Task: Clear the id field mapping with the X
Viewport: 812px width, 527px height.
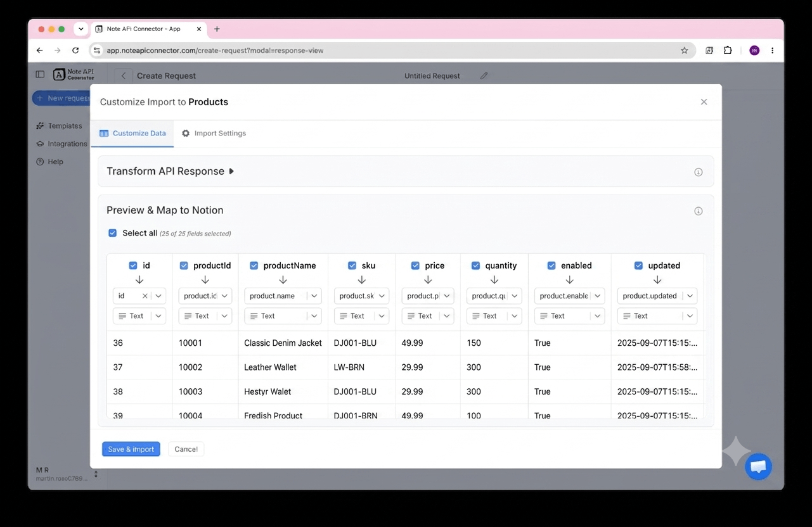Action: click(145, 296)
